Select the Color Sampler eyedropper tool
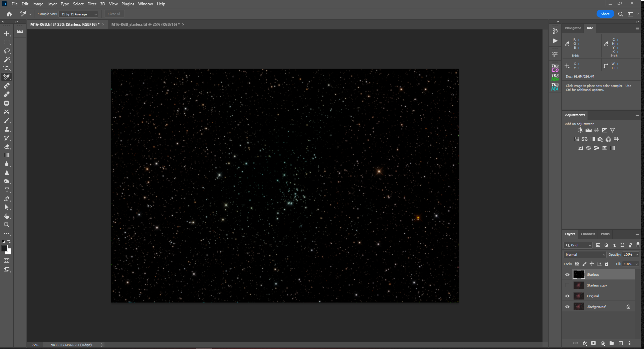 [7, 77]
